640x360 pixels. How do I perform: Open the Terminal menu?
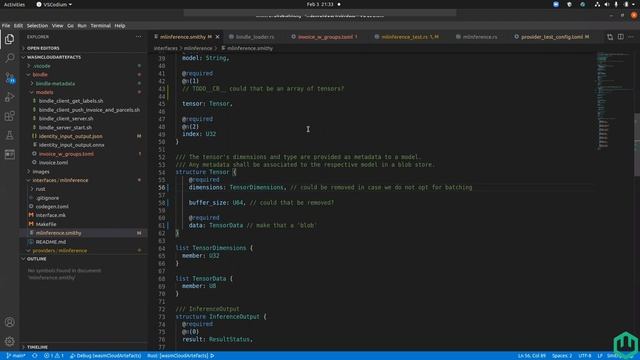click(100, 26)
